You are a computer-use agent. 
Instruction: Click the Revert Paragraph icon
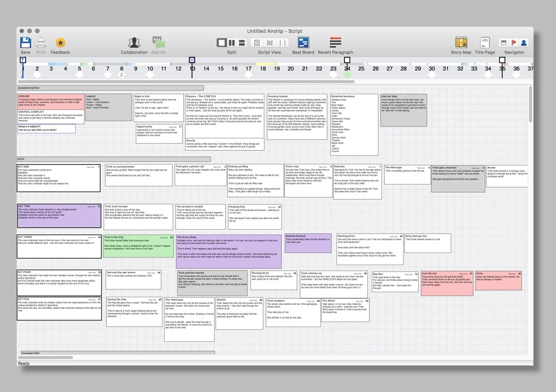click(x=335, y=42)
